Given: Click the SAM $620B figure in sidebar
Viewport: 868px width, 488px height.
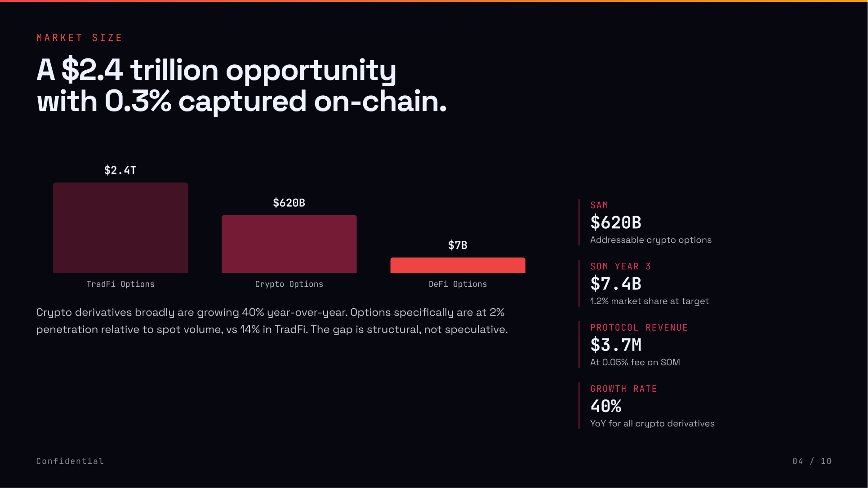Looking at the screenshot, I should click(616, 222).
